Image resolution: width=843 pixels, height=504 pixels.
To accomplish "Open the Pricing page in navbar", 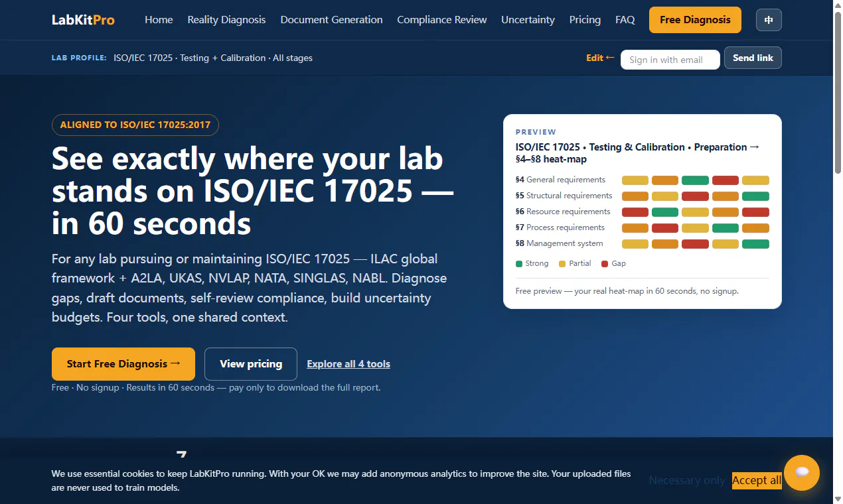I will point(585,20).
